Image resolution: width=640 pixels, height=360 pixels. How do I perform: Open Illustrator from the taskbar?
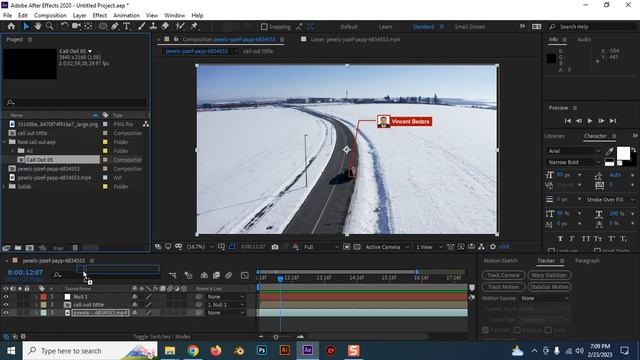coord(284,351)
